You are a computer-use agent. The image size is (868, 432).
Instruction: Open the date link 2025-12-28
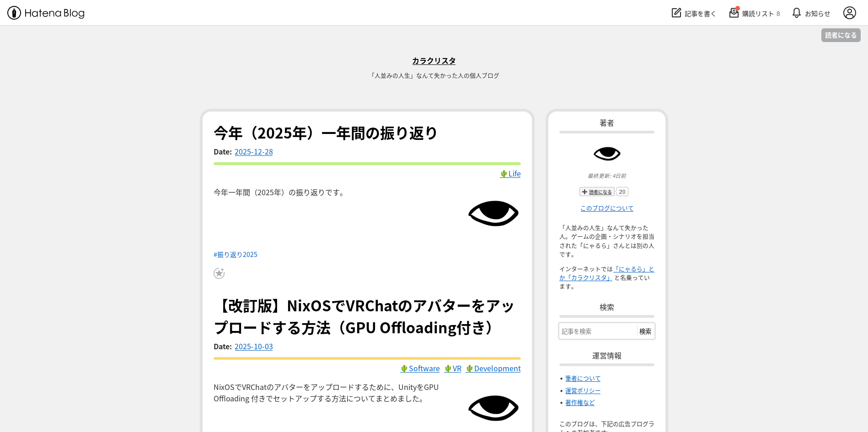(x=254, y=152)
